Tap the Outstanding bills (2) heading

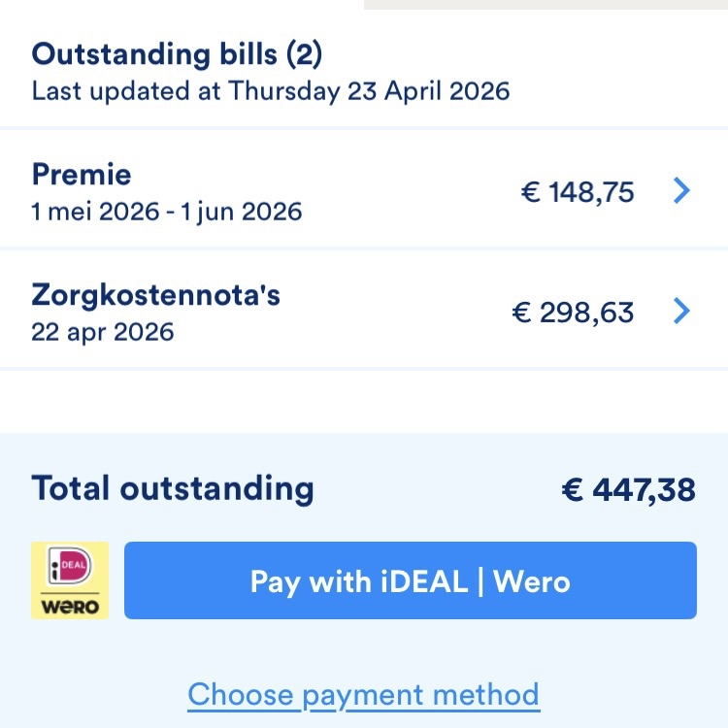[177, 54]
